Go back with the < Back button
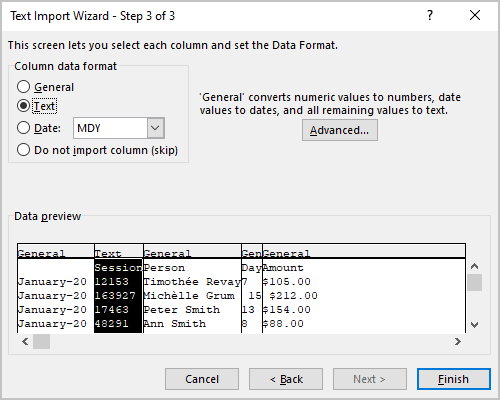The image size is (500, 400). pyautogui.click(x=286, y=379)
